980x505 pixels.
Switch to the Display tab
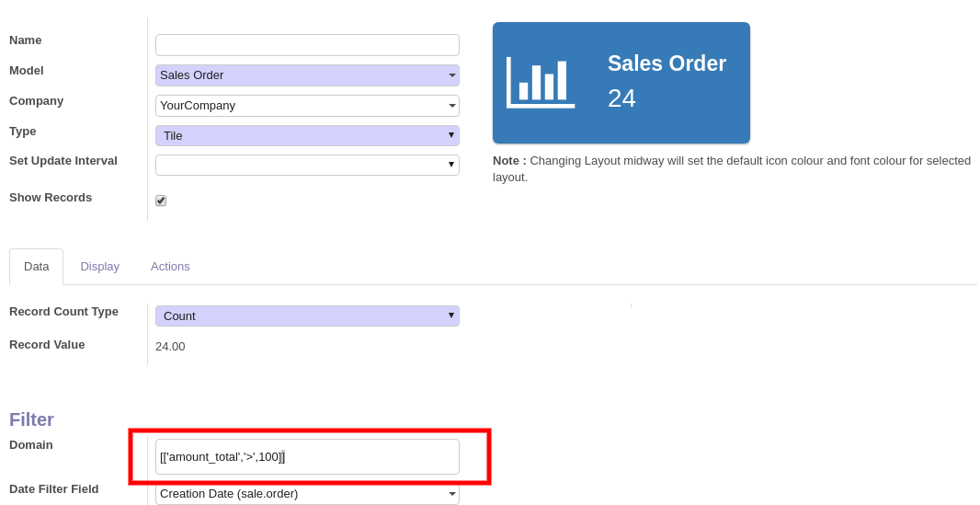[99, 267]
